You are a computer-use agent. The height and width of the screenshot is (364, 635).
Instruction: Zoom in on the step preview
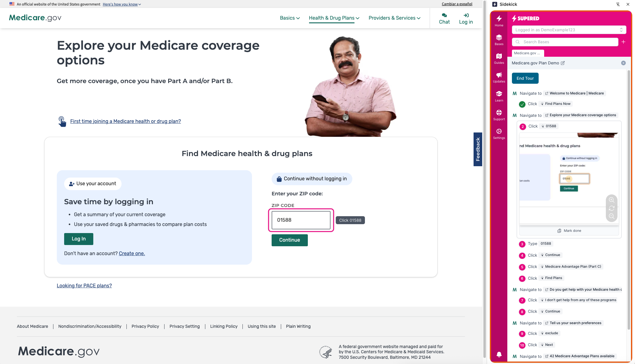point(611,200)
